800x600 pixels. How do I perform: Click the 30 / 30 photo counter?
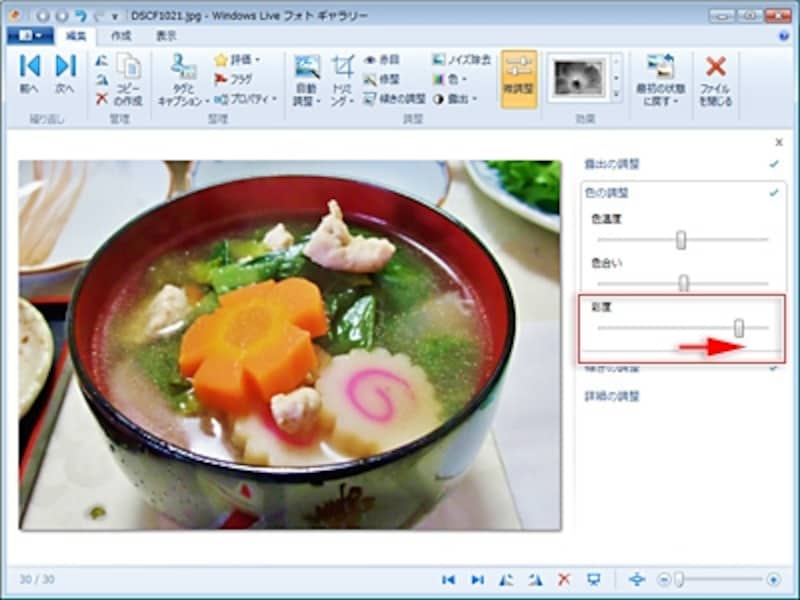tap(37, 580)
